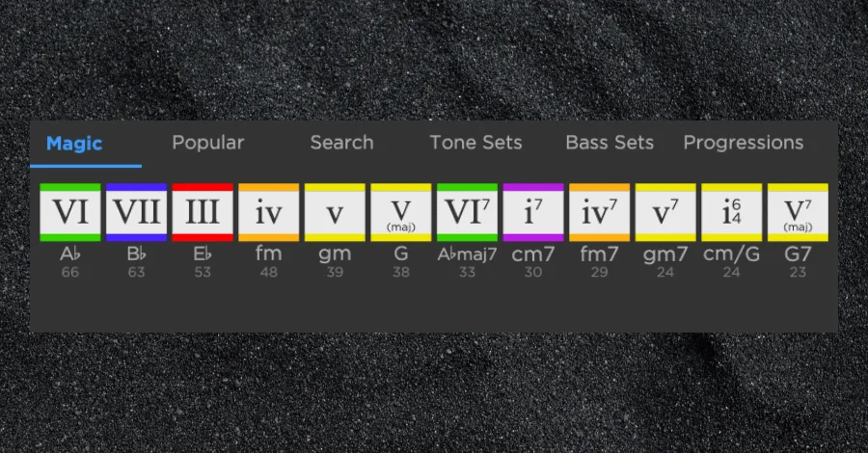Click the score 33 under A♭maj7
The image size is (868, 453).
point(467,272)
